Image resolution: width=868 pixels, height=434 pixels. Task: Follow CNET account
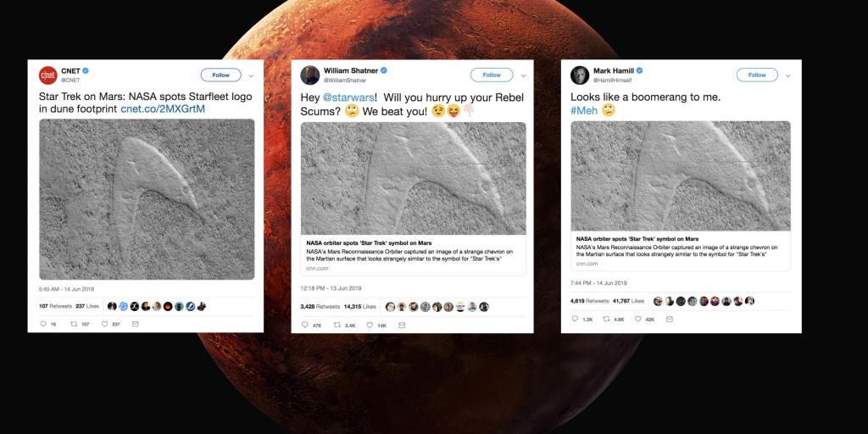221,75
